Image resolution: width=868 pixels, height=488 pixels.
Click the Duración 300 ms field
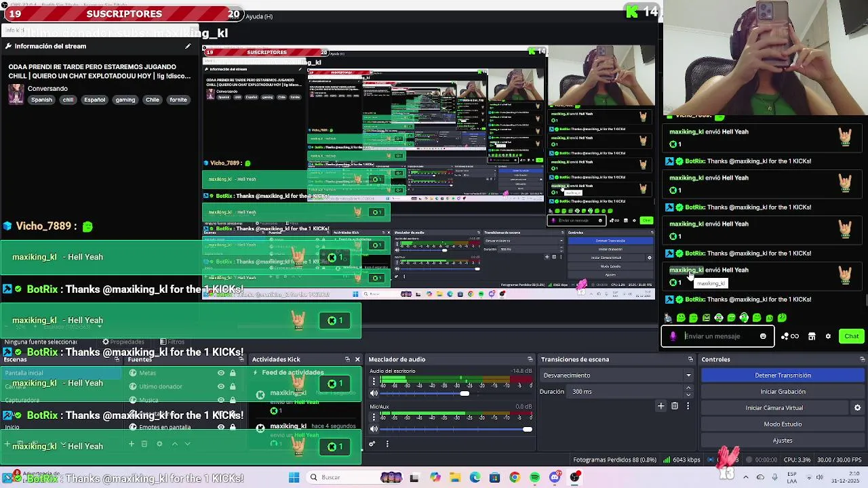tap(626, 392)
